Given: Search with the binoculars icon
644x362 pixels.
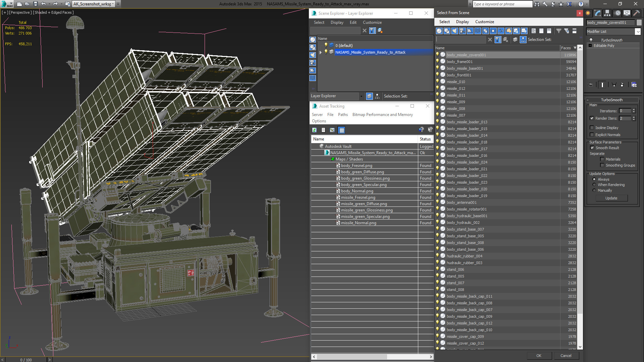Looking at the screenshot, I should click(537, 4).
